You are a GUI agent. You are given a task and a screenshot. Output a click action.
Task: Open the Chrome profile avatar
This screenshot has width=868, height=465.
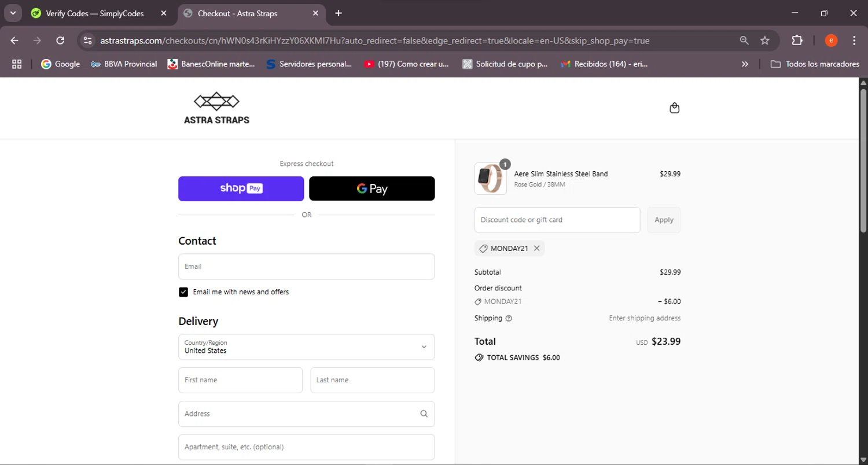point(831,40)
